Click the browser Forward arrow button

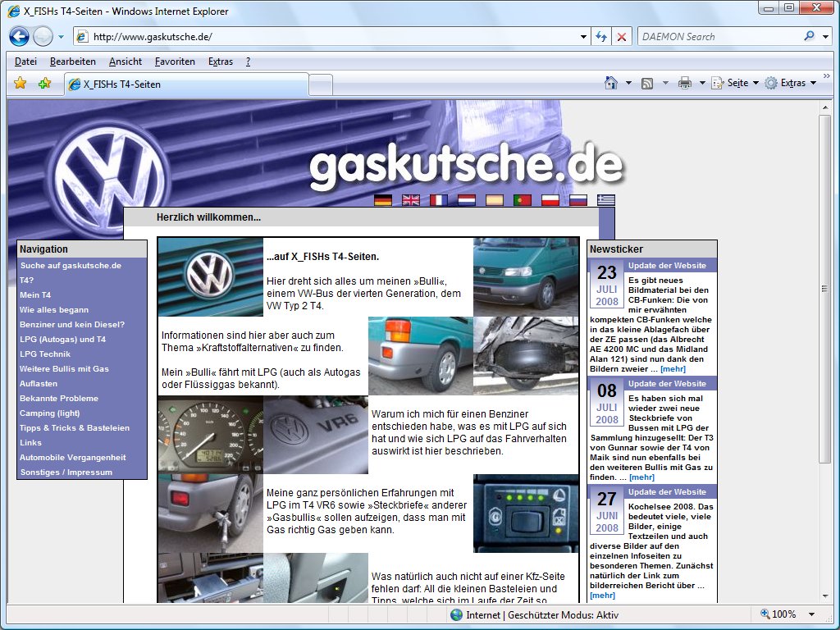[x=43, y=36]
